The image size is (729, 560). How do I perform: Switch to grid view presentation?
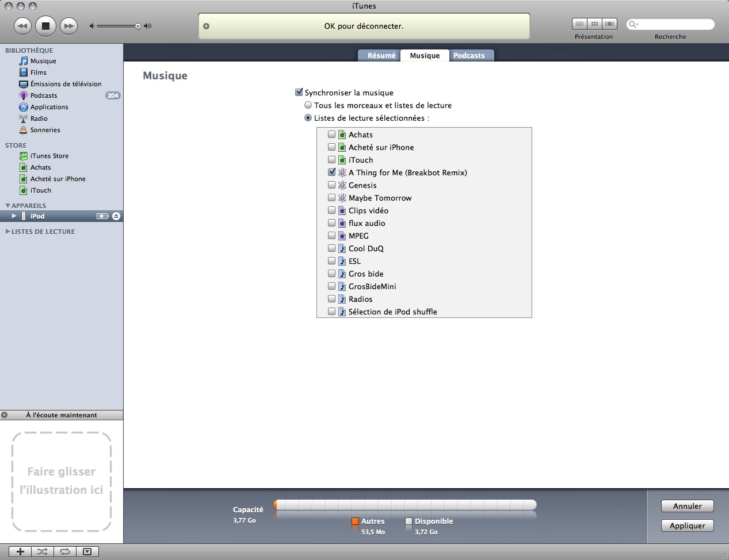(594, 24)
